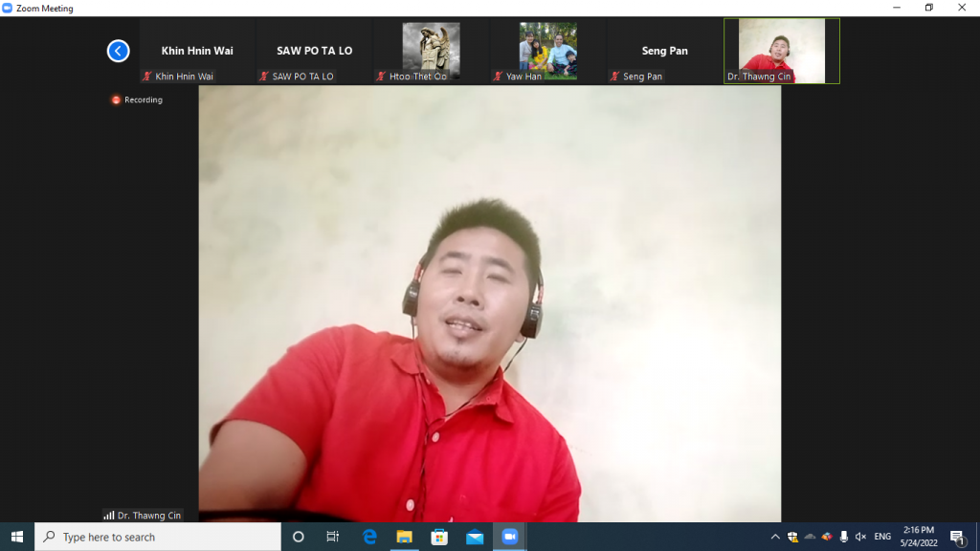Select Seng Pan's participant tile
The width and height of the screenshot is (980, 551).
[x=665, y=51]
